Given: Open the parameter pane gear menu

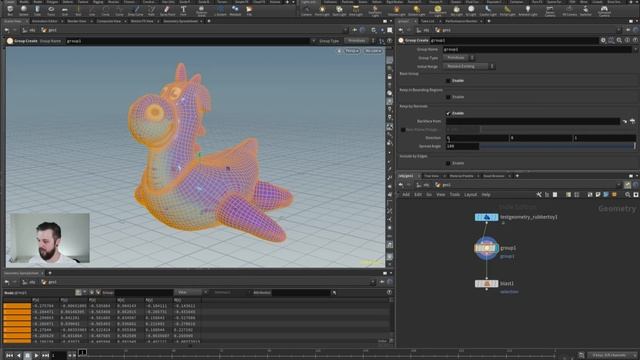Looking at the screenshot, I should tap(603, 40).
